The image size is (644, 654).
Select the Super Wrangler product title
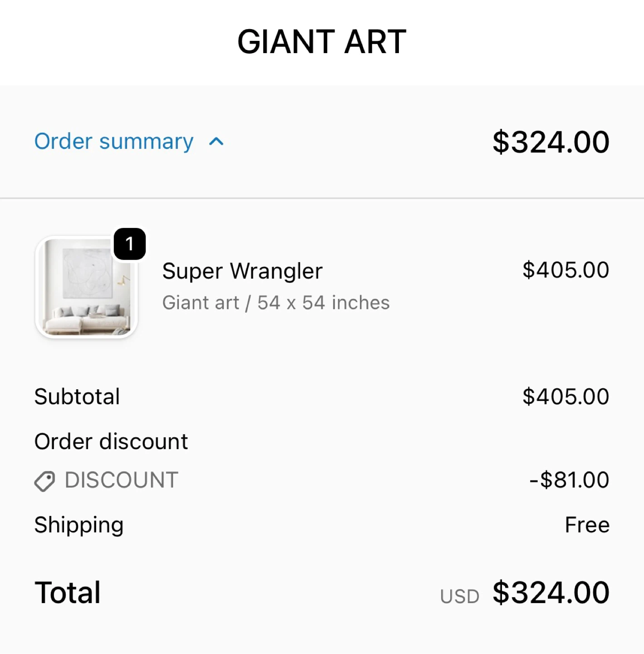tap(242, 271)
